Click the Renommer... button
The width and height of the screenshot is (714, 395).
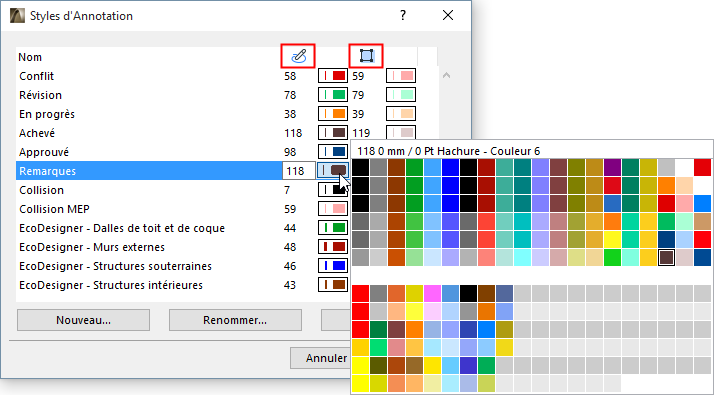click(x=235, y=320)
